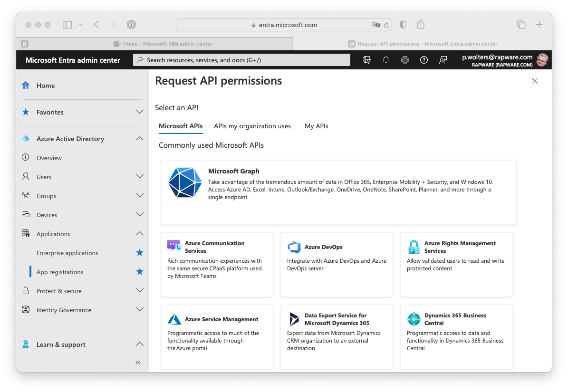This screenshot has width=568, height=392.
Task: Click the Azure Rights Management lock icon
Action: (414, 247)
